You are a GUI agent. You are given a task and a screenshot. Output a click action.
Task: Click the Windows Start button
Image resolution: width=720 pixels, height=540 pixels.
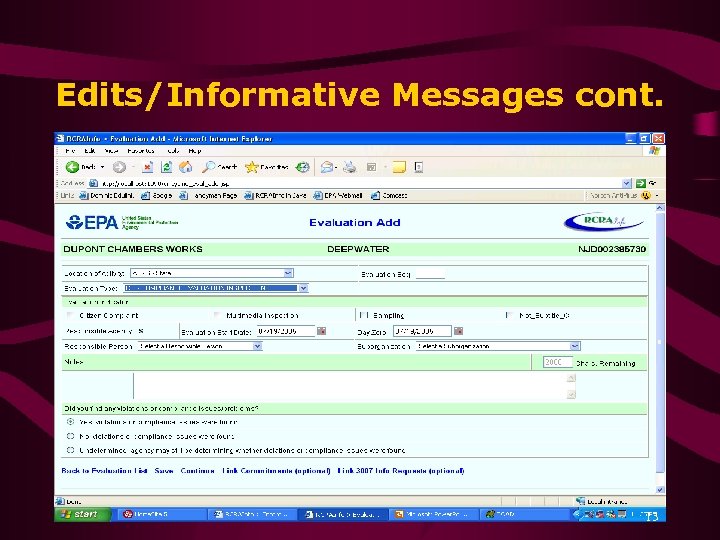point(83,514)
